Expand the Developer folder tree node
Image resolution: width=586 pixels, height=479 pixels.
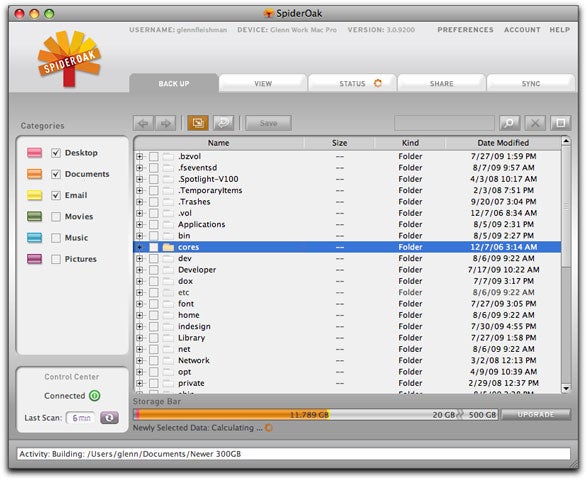pyautogui.click(x=139, y=270)
